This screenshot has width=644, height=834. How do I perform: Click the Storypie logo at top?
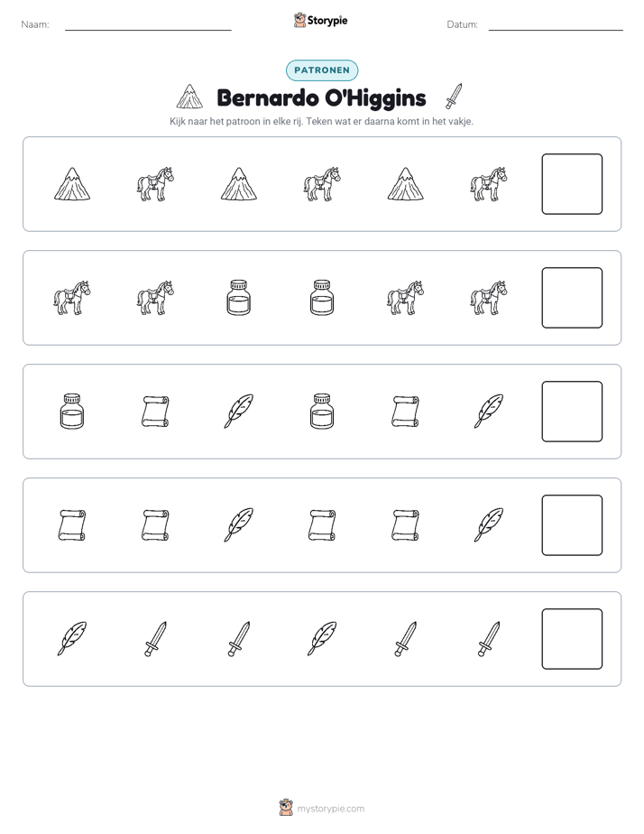pyautogui.click(x=320, y=20)
